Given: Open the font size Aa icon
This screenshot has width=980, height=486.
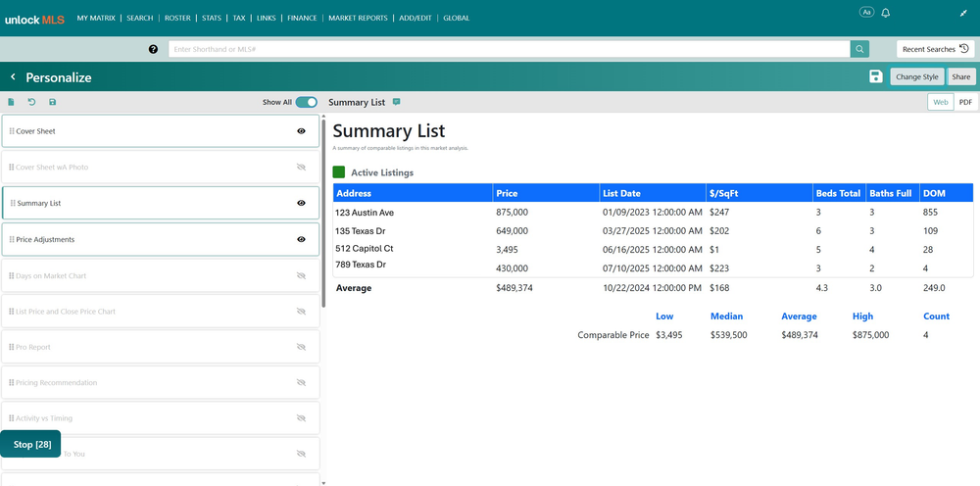Looking at the screenshot, I should [x=866, y=13].
